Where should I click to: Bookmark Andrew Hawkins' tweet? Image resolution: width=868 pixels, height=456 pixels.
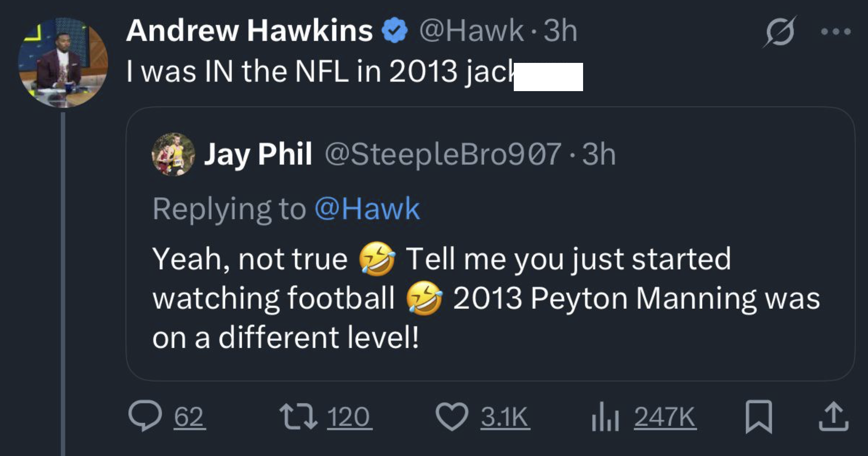click(x=758, y=417)
